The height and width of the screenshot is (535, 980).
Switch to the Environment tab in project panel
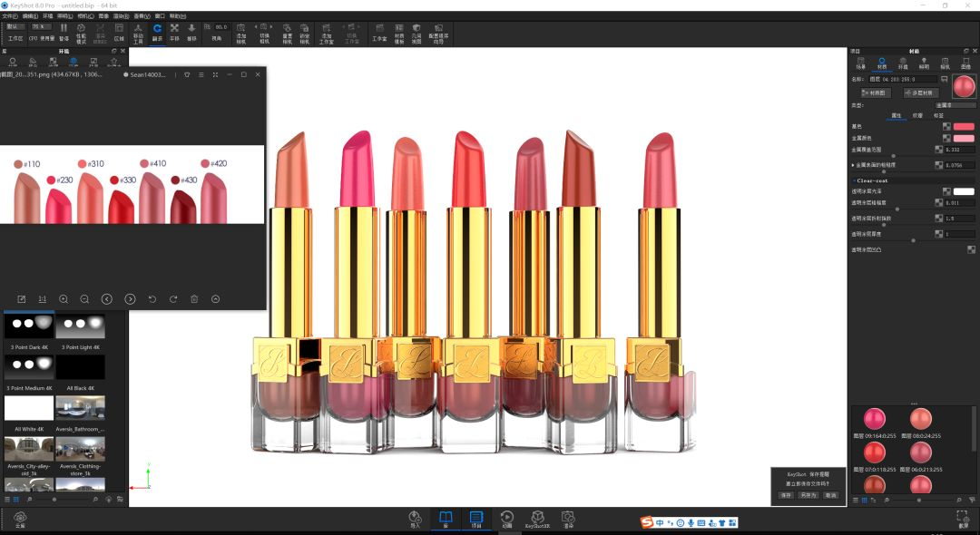903,63
